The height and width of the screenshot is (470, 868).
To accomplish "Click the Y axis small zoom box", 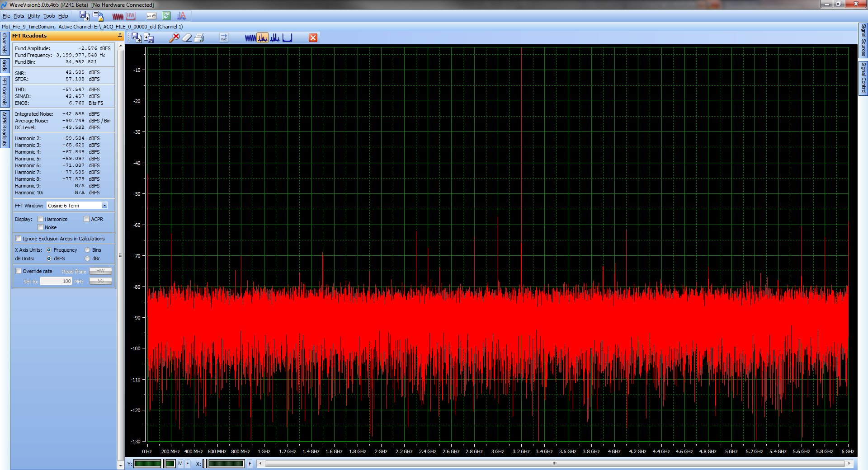I will point(170,464).
